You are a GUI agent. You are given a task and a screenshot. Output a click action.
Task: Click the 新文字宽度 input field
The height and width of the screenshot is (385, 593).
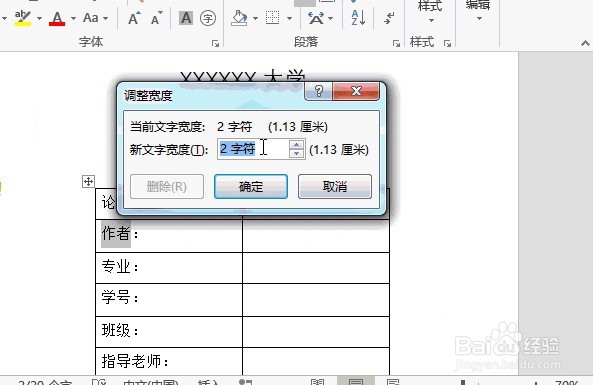click(x=253, y=149)
